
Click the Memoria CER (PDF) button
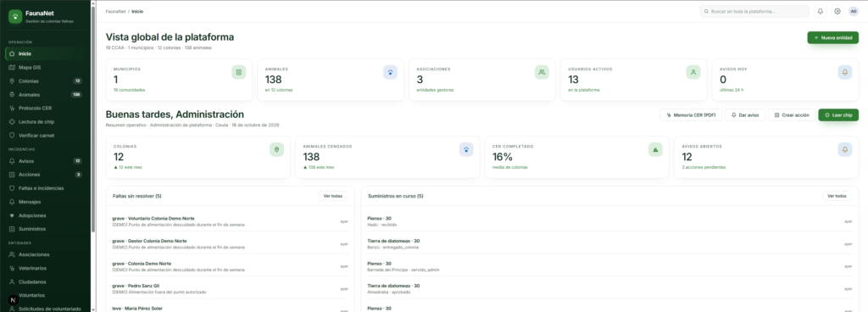[691, 115]
